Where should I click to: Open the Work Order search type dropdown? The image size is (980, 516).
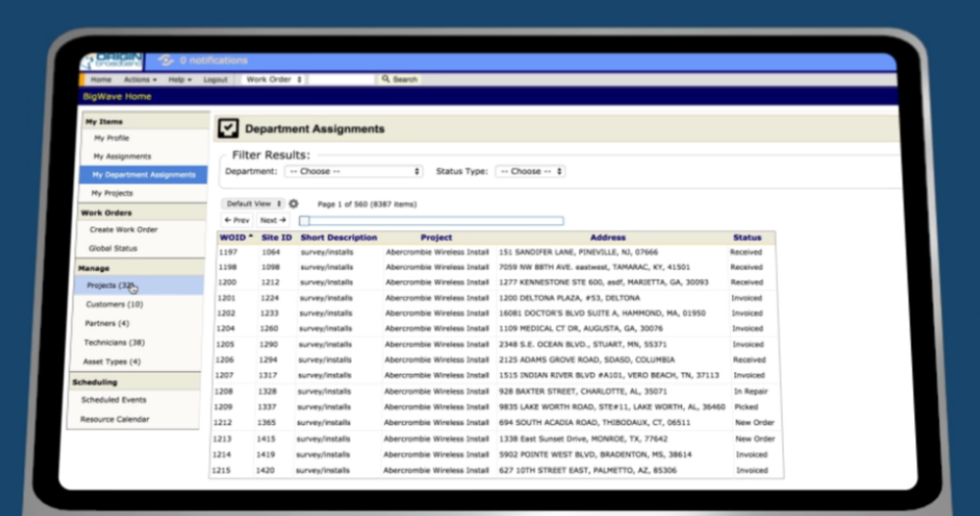273,79
